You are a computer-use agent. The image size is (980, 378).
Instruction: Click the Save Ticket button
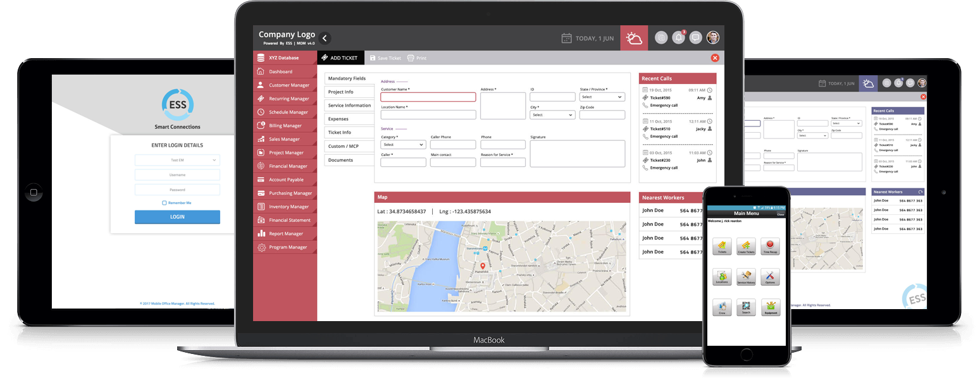[385, 58]
